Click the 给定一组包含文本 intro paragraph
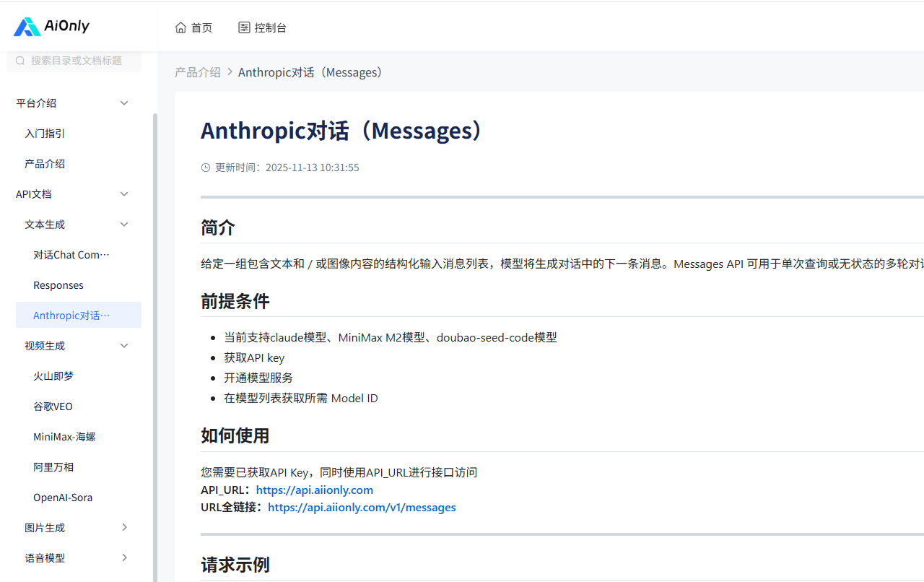Image resolution: width=924 pixels, height=582 pixels. coord(562,264)
